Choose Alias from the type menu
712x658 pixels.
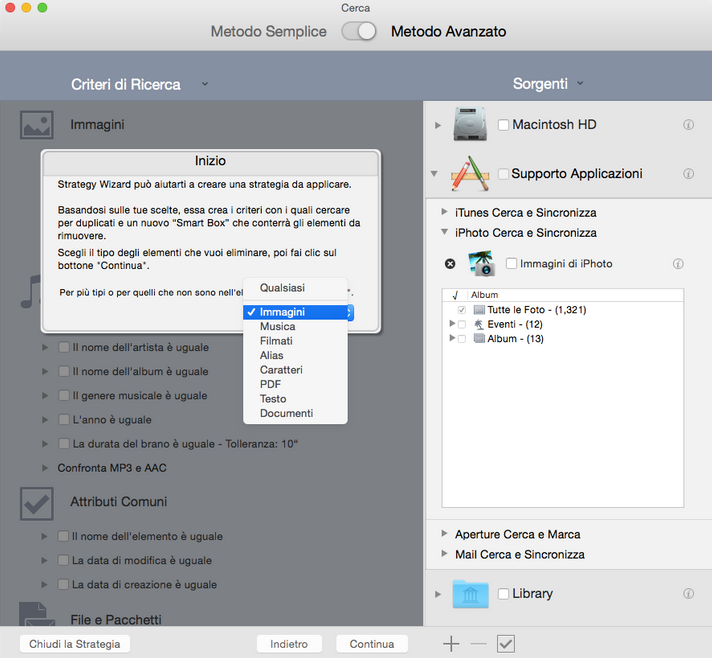(296, 356)
